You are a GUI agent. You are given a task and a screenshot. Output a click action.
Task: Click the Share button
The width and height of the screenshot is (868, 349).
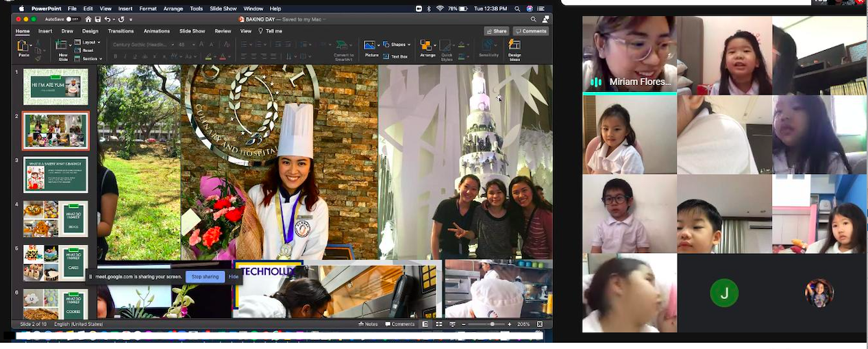(496, 31)
